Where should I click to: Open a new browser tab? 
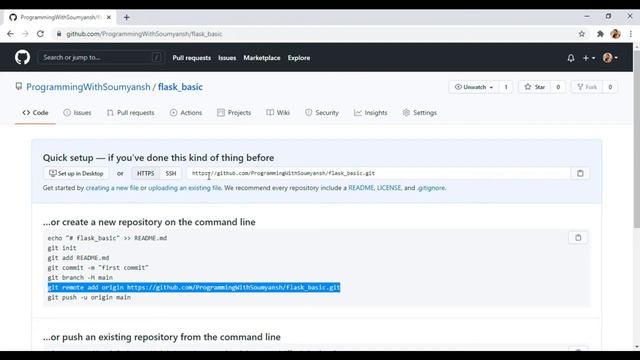pos(127,17)
